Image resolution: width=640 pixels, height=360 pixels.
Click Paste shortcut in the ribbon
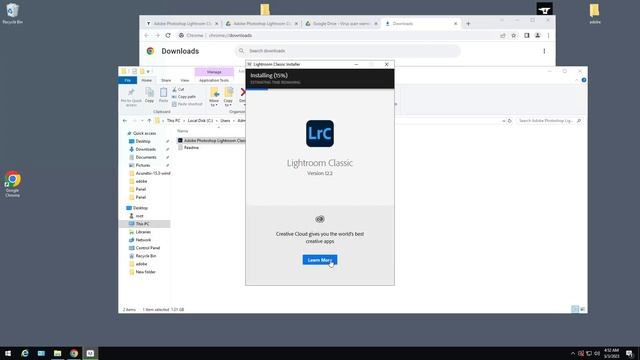coord(187,104)
